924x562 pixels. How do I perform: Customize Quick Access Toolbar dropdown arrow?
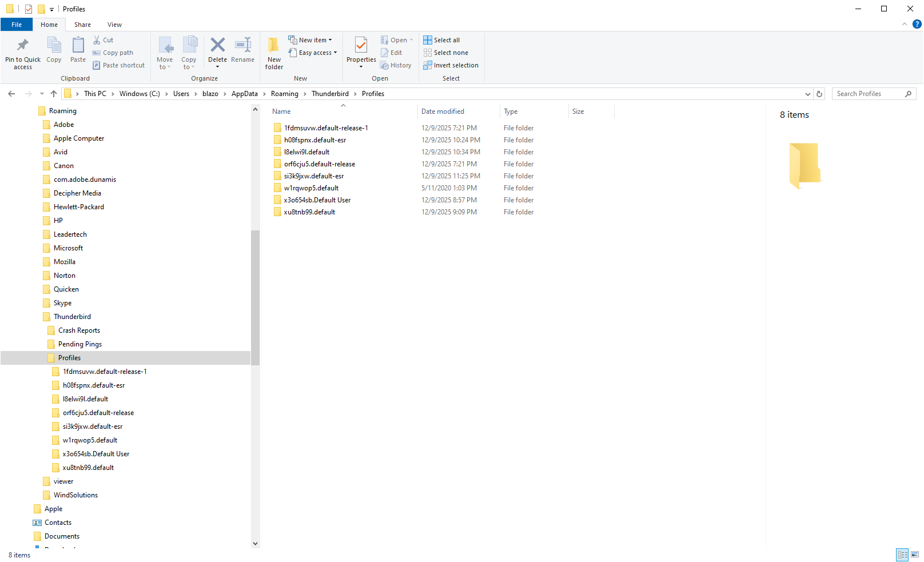(x=51, y=9)
